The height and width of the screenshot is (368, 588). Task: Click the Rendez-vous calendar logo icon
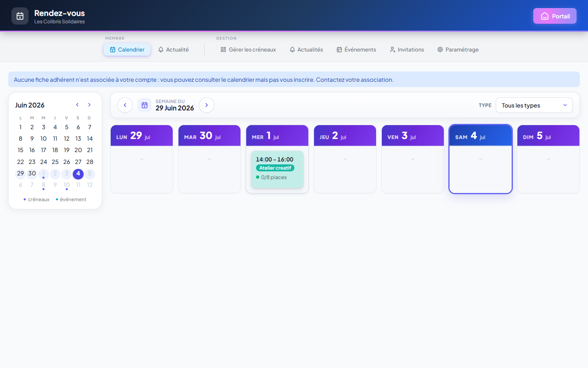pyautogui.click(x=20, y=16)
